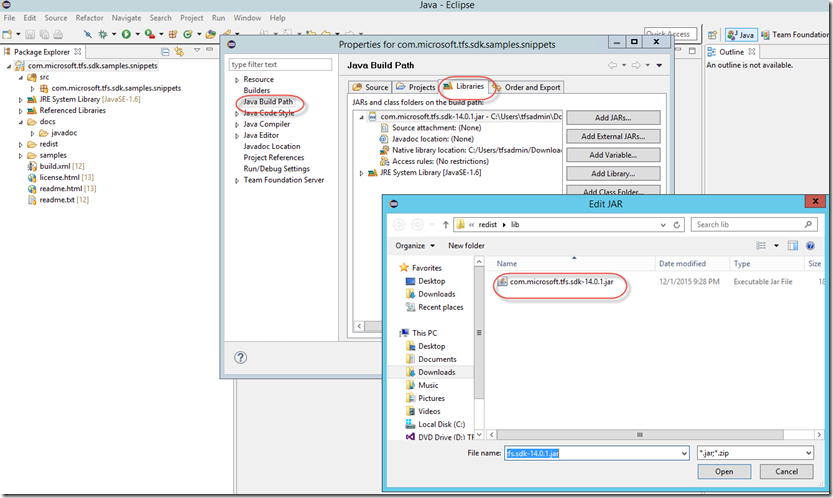Select com.microsoft.tfs.sdk-14.0.1.jar file in list
This screenshot has height=498, width=833.
pyautogui.click(x=561, y=282)
